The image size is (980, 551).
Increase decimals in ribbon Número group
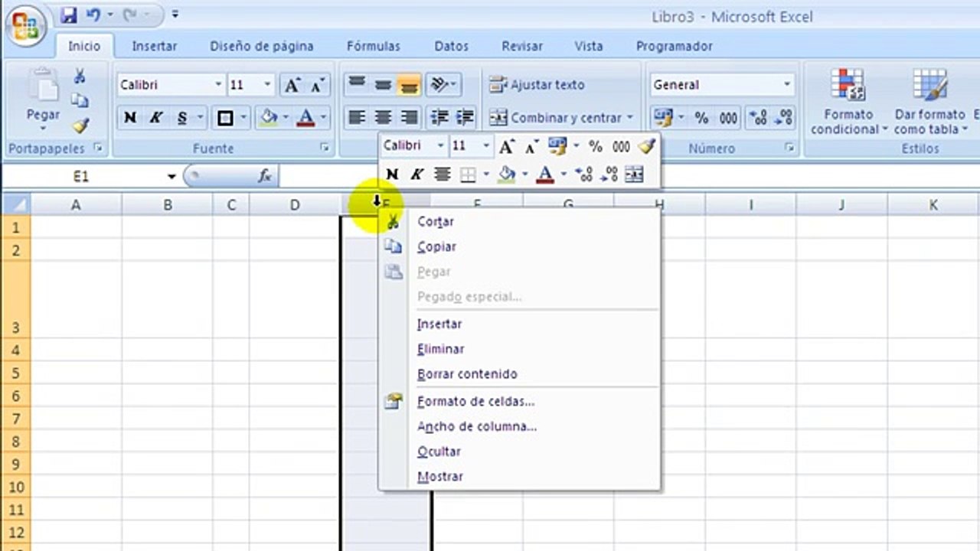758,117
